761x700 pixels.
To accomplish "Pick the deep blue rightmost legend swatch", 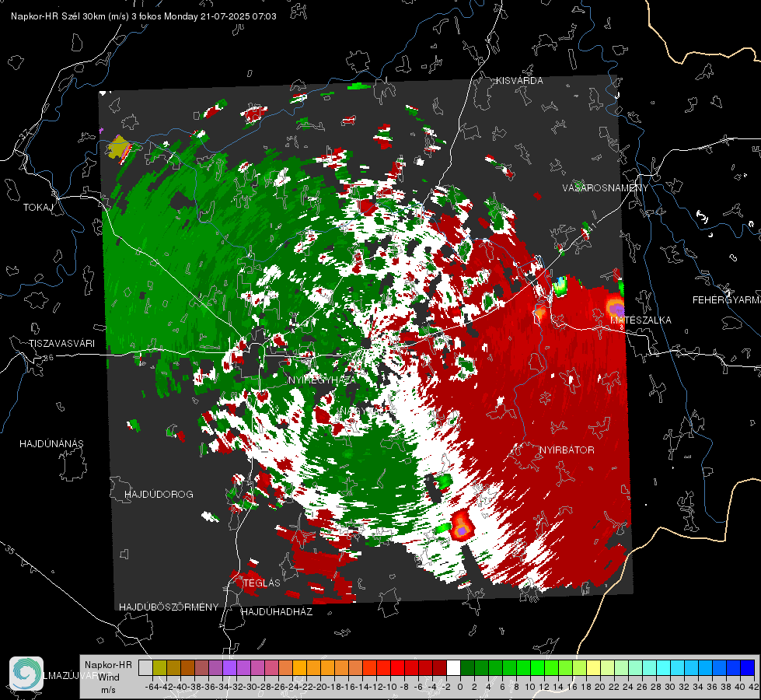I will (x=748, y=667).
